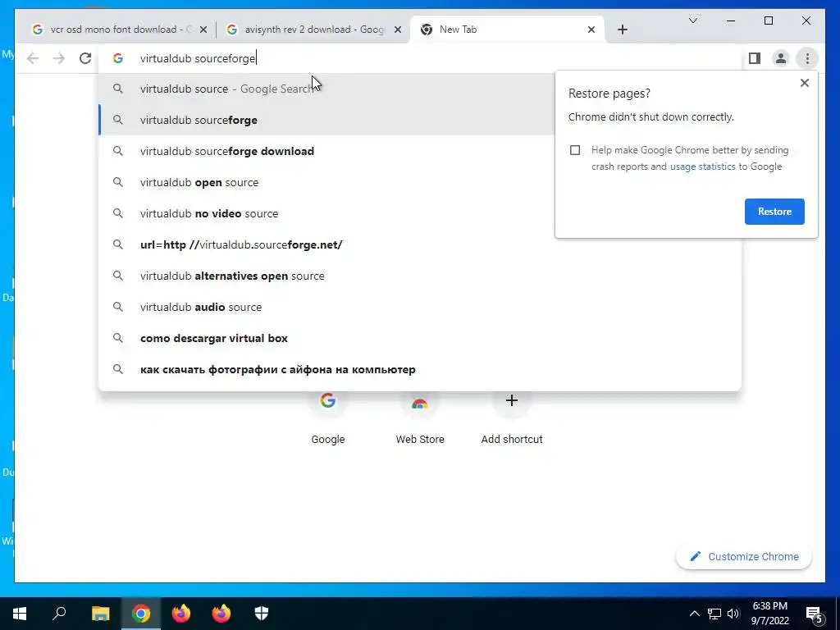The width and height of the screenshot is (840, 630).
Task: Select 'как скачать фотографии с айфона' suggestion
Action: (420, 369)
